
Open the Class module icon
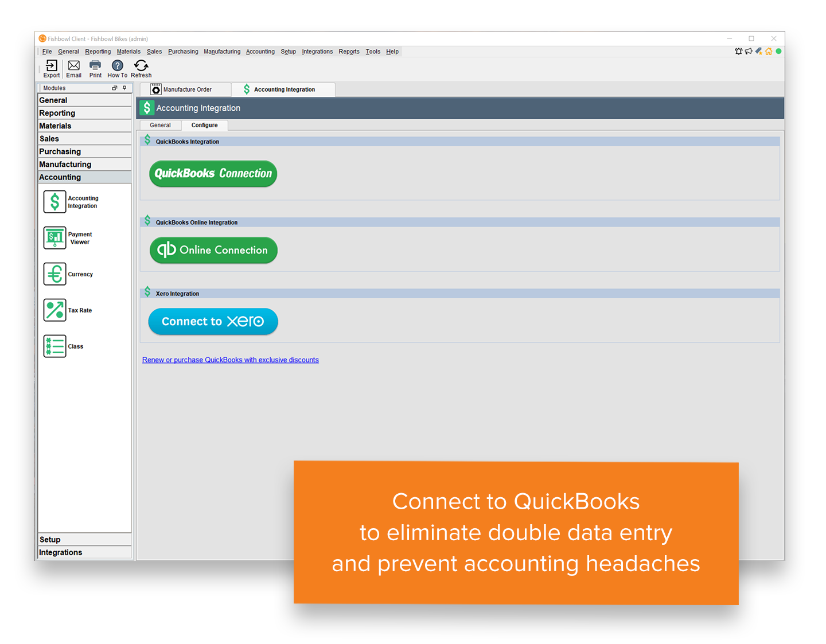[x=55, y=346]
